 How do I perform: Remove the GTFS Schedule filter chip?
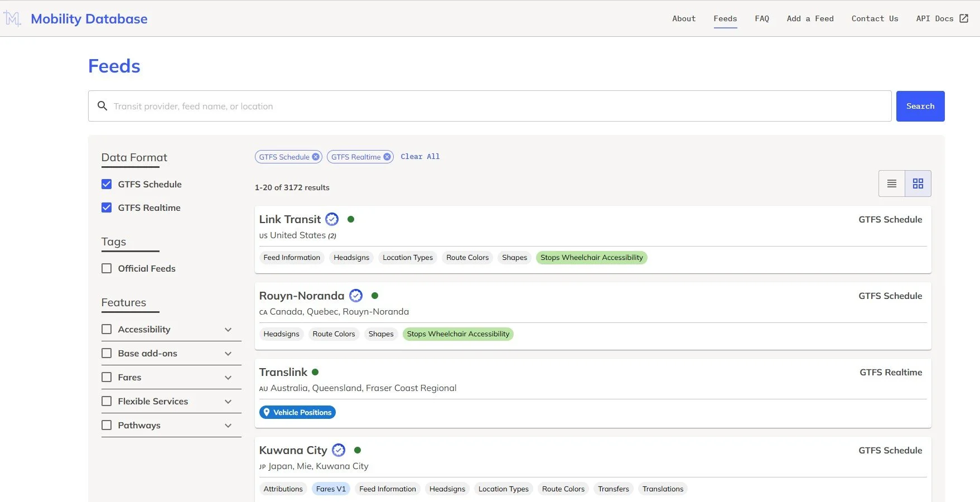[x=316, y=157]
